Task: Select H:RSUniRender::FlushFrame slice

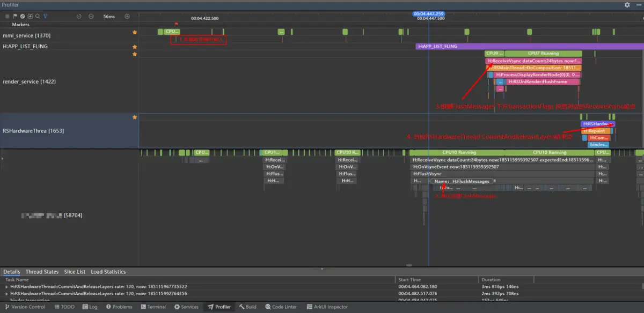Action: (x=543, y=82)
